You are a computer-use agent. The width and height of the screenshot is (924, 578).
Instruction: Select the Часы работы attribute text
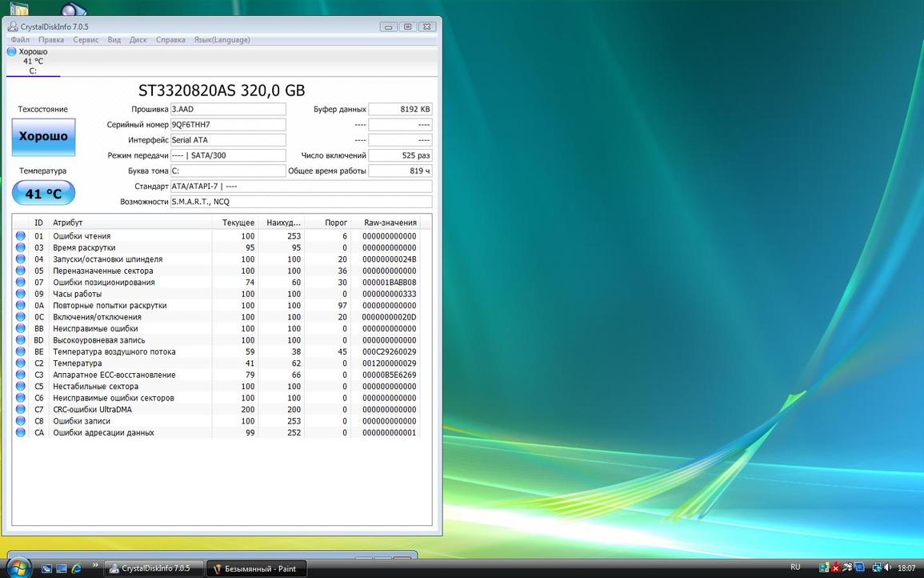coord(77,294)
